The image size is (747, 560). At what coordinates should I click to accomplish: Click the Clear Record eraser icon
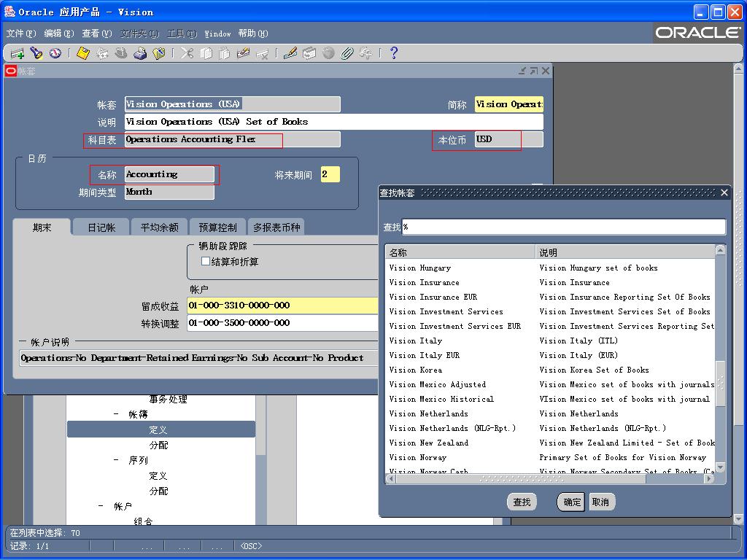[x=244, y=53]
